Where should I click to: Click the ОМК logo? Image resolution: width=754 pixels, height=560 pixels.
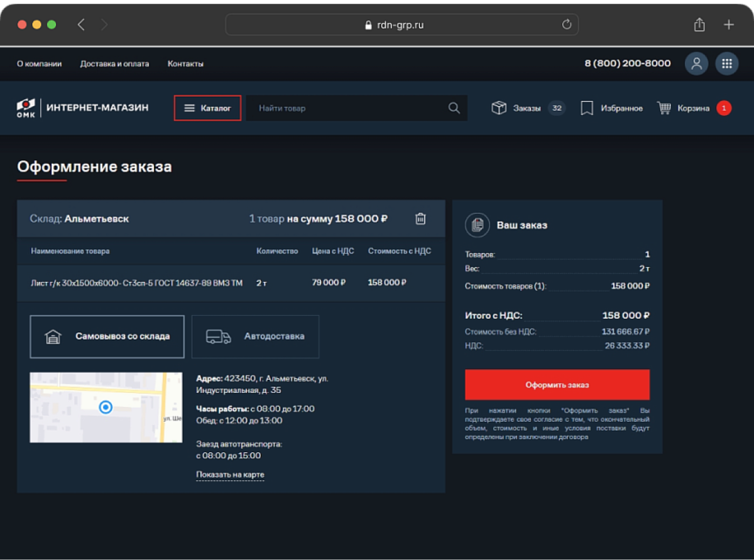(26, 108)
